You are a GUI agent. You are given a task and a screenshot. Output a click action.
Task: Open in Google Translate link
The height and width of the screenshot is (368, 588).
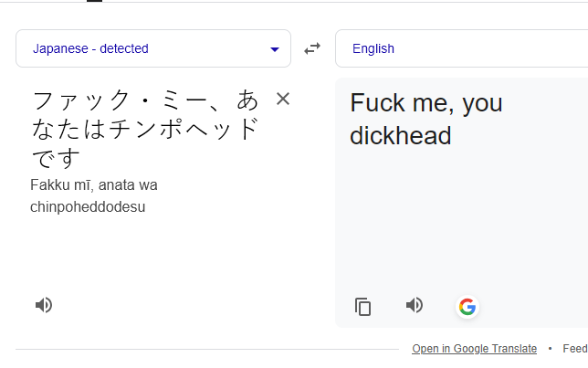pyautogui.click(x=475, y=349)
